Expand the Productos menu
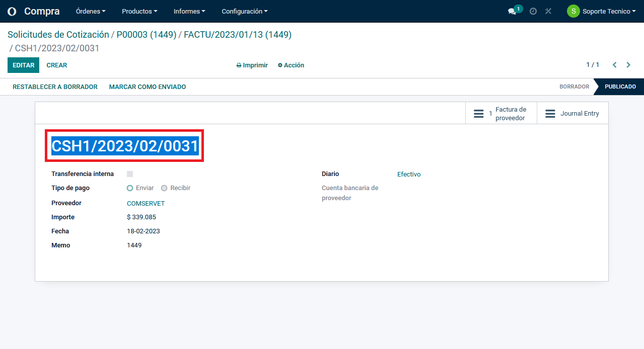Screen dimensions: 644x349 point(139,11)
